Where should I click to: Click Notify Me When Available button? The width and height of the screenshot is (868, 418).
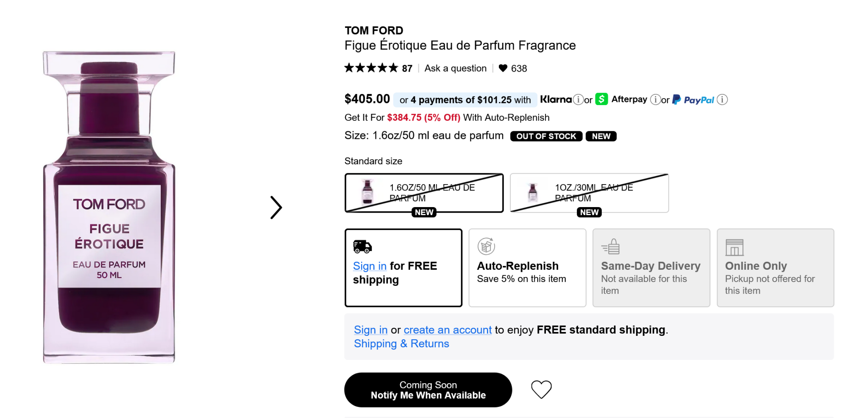(428, 390)
